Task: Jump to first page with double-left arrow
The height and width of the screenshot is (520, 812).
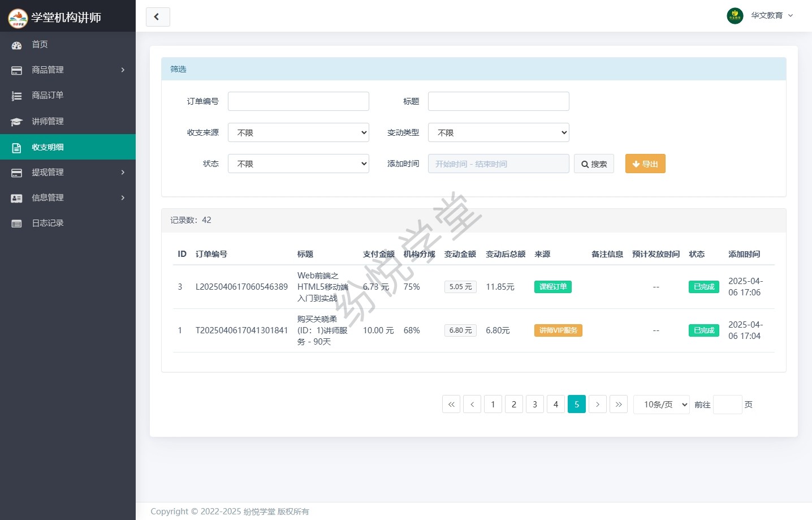Action: coord(451,404)
